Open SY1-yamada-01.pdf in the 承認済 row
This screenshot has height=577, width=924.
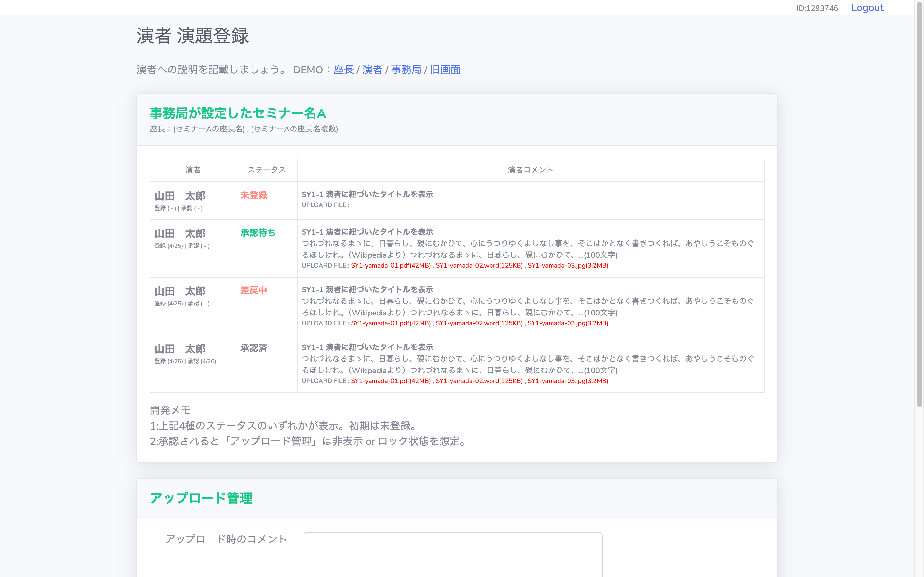tap(390, 381)
